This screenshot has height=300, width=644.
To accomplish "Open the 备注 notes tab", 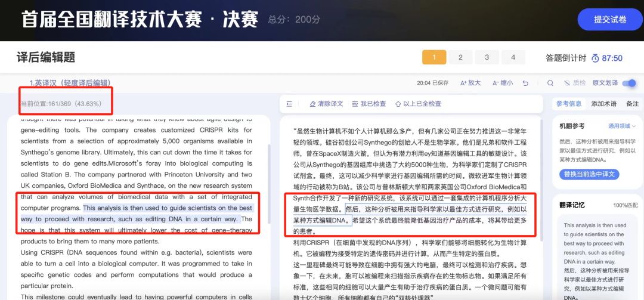I will pyautogui.click(x=632, y=103).
